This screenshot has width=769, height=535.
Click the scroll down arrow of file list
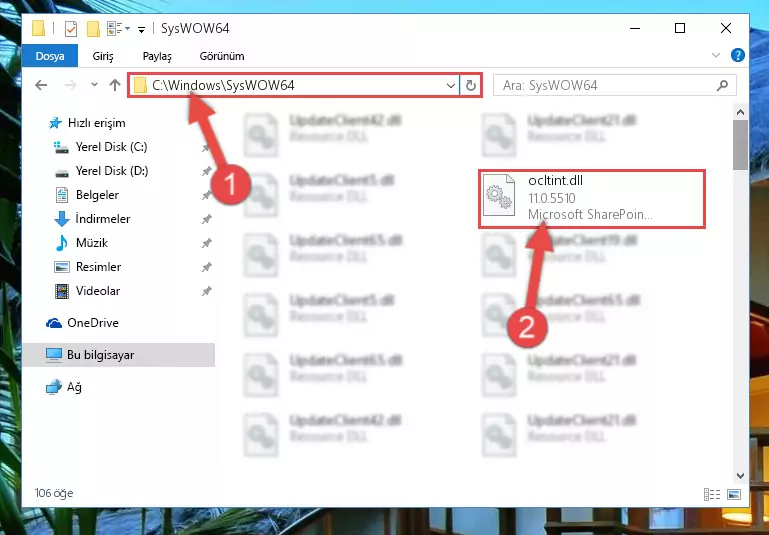tap(741, 475)
